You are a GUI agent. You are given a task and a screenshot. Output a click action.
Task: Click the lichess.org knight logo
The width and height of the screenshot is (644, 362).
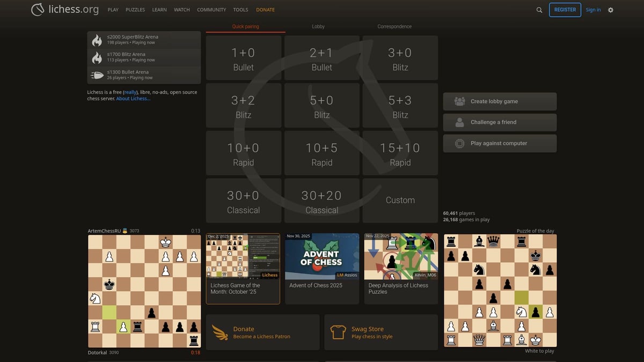pos(38,9)
